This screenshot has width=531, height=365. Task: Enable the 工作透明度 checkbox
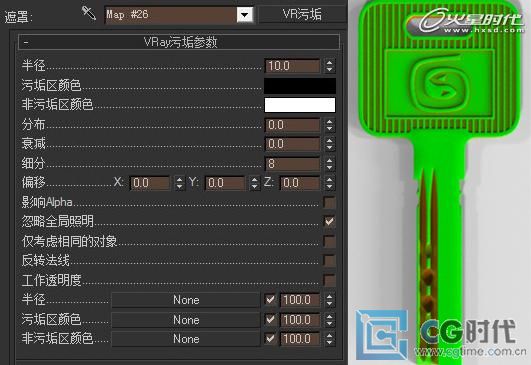pyautogui.click(x=329, y=280)
